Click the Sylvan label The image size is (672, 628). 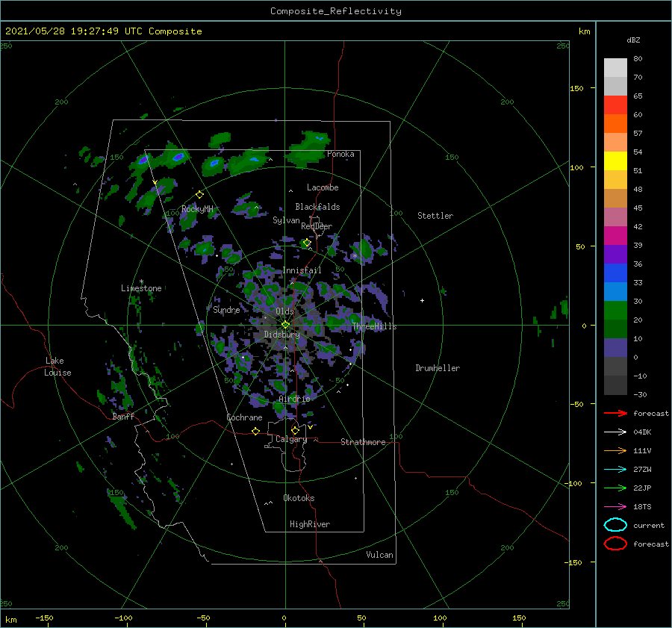286,220
